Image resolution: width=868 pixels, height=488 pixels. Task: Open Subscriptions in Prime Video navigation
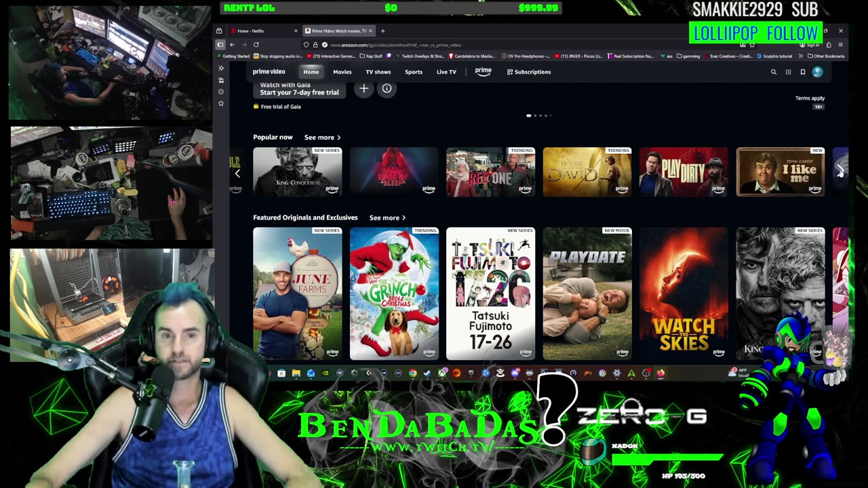pos(529,72)
